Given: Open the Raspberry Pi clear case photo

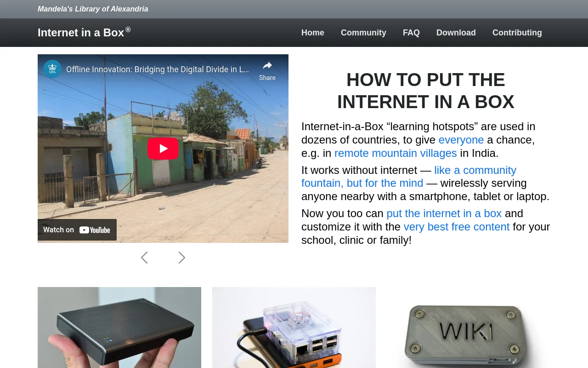Looking at the screenshot, I should click(294, 328).
